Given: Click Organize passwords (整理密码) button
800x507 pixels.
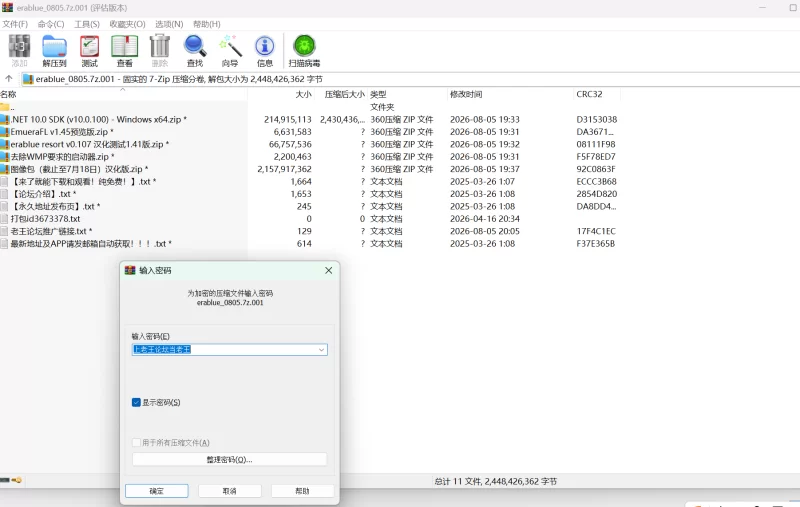Looking at the screenshot, I should [230, 460].
